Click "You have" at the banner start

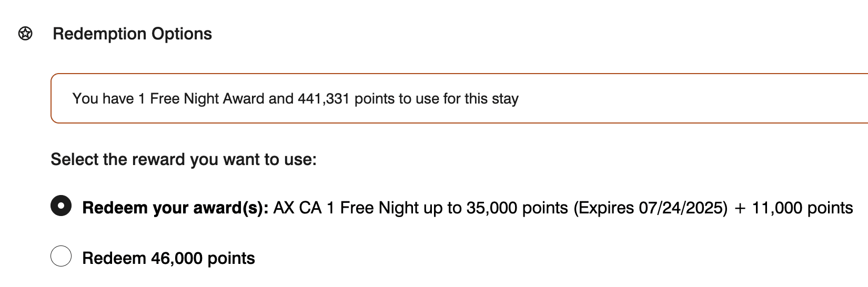[x=103, y=99]
